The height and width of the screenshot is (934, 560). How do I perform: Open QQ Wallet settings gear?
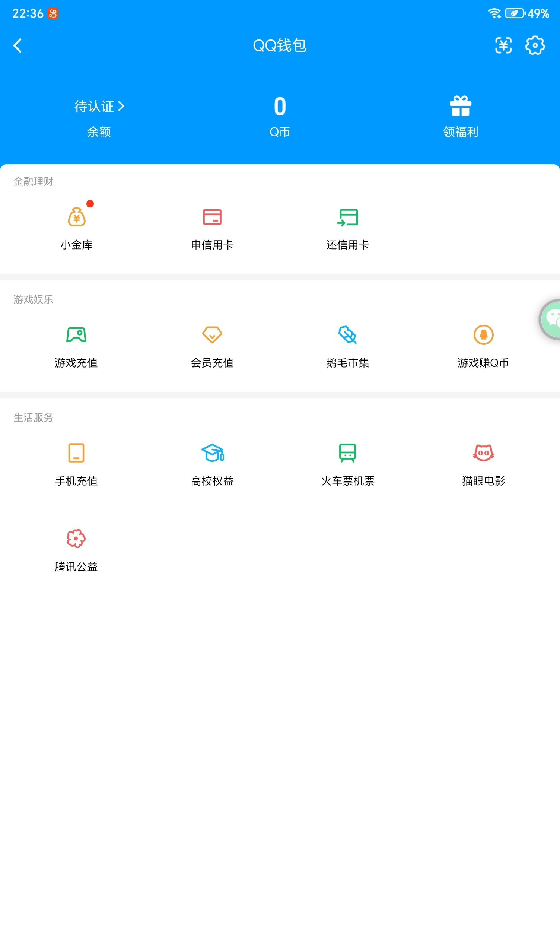[535, 46]
